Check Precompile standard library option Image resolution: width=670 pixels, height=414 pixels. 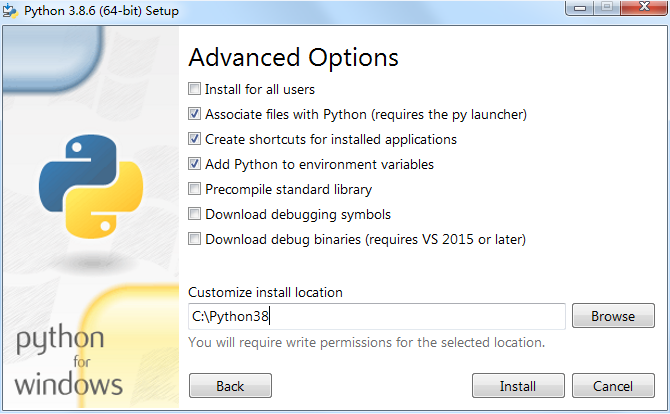(195, 189)
